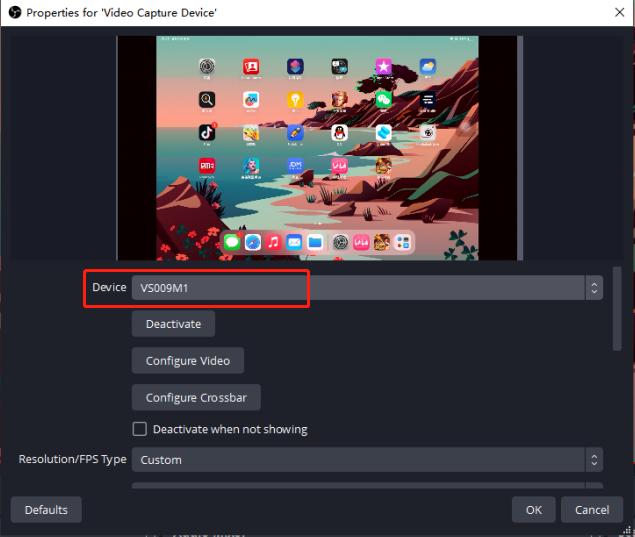
Task: Click the blue Files folder icon in the dock
Action: (315, 242)
